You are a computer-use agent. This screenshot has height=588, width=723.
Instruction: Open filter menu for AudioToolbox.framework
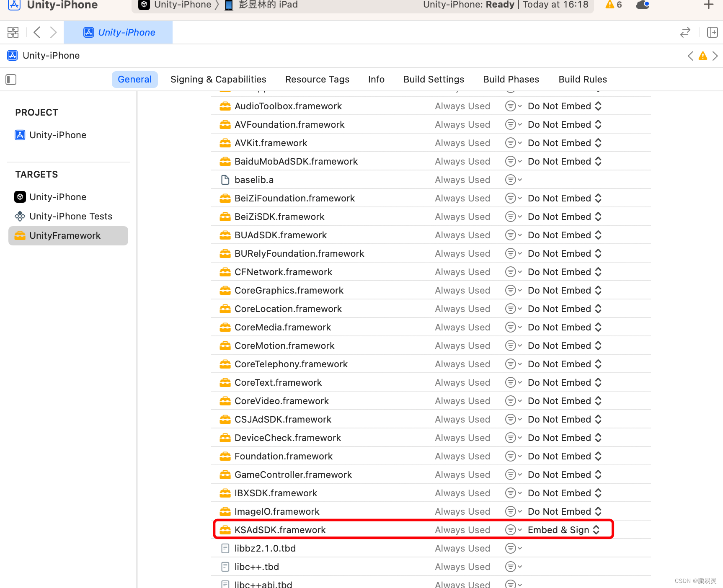coord(513,106)
